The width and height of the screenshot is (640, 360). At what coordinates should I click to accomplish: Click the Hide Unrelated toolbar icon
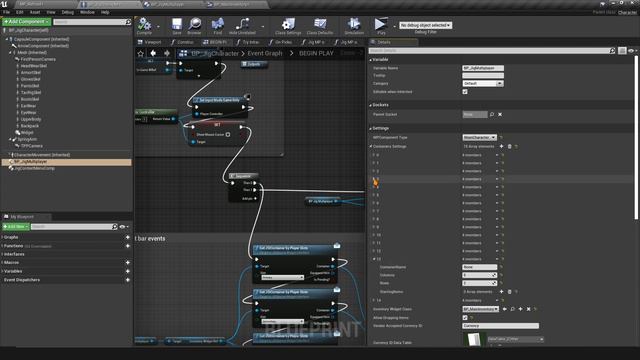pyautogui.click(x=242, y=25)
